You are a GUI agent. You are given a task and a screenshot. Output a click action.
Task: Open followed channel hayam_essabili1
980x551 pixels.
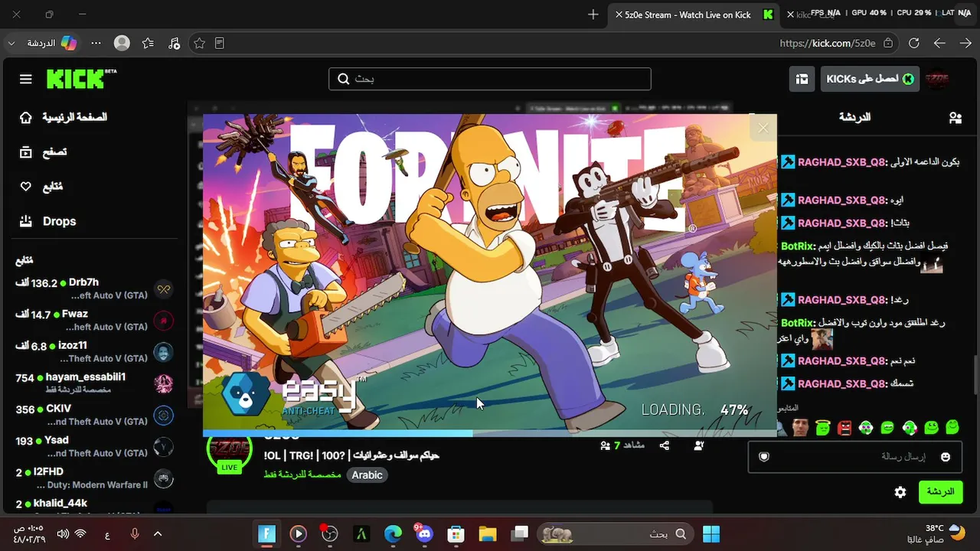tap(93, 383)
